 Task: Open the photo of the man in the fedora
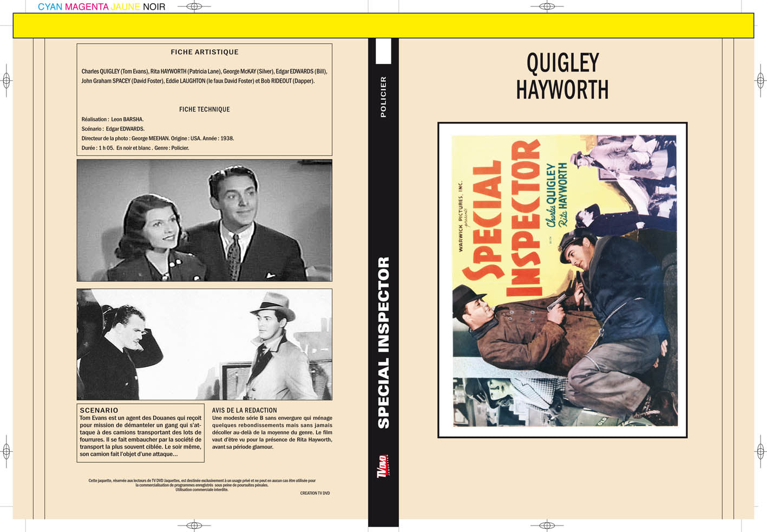click(205, 344)
